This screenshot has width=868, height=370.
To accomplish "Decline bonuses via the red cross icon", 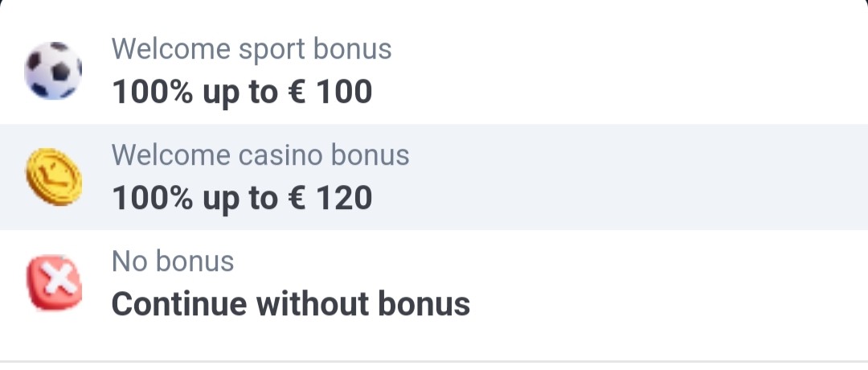I will click(x=55, y=282).
